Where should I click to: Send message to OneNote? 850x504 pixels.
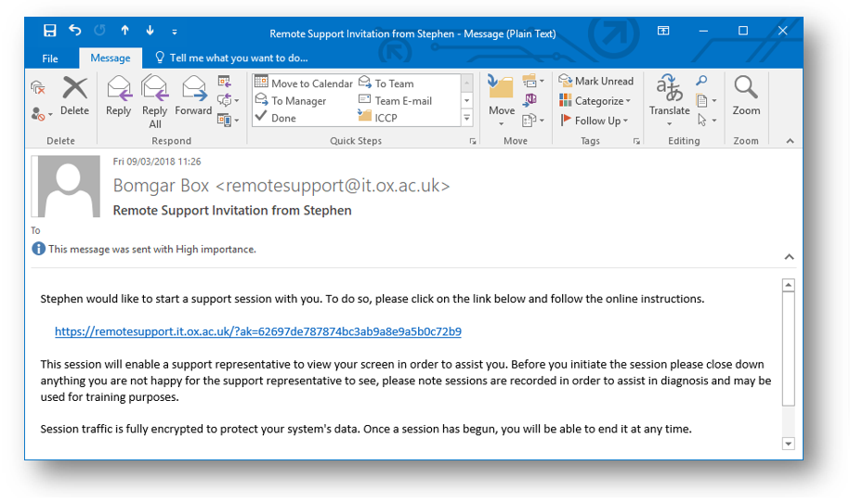point(530,100)
